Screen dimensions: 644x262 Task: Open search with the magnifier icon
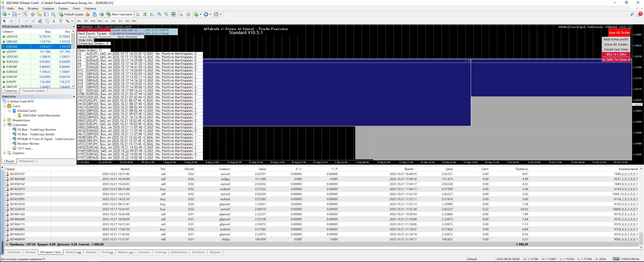click(632, 14)
